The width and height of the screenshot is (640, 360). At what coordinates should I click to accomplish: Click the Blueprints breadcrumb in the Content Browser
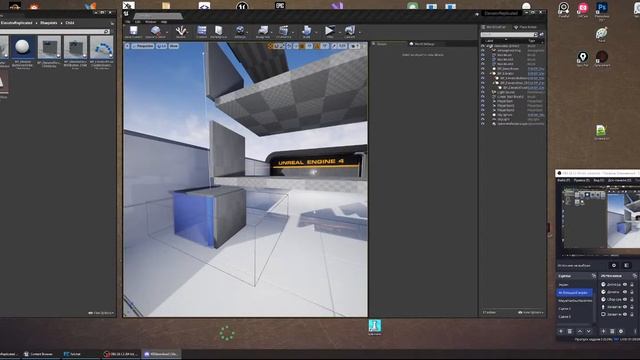pyautogui.click(x=49, y=23)
